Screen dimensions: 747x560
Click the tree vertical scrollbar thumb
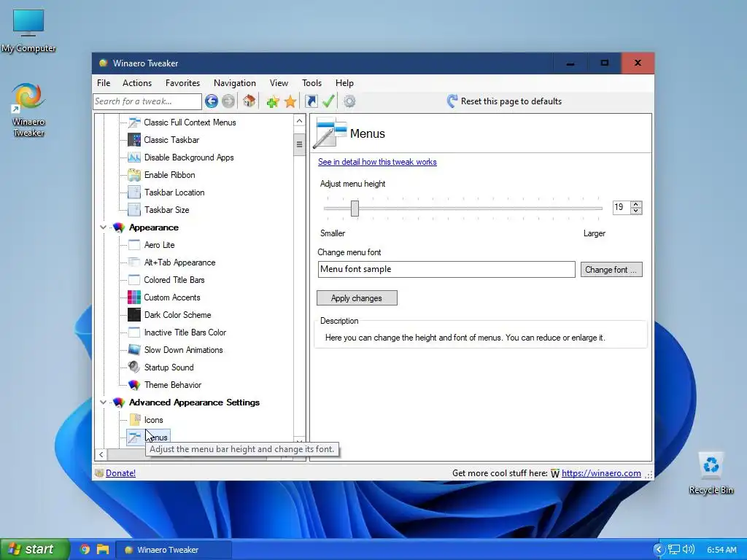click(299, 144)
